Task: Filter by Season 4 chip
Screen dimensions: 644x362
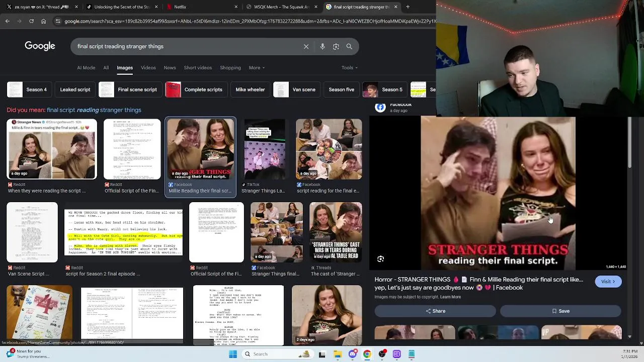Action: point(29,89)
